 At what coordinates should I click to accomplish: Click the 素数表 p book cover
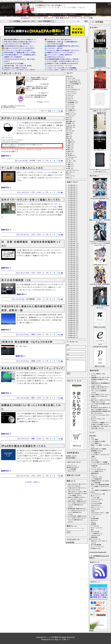[x=100, y=356]
